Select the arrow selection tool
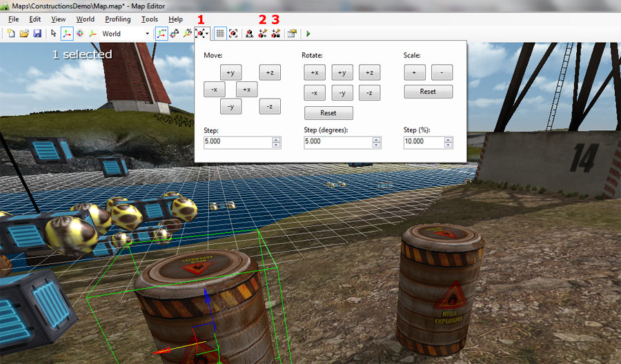The height and width of the screenshot is (364, 621). 54,34
